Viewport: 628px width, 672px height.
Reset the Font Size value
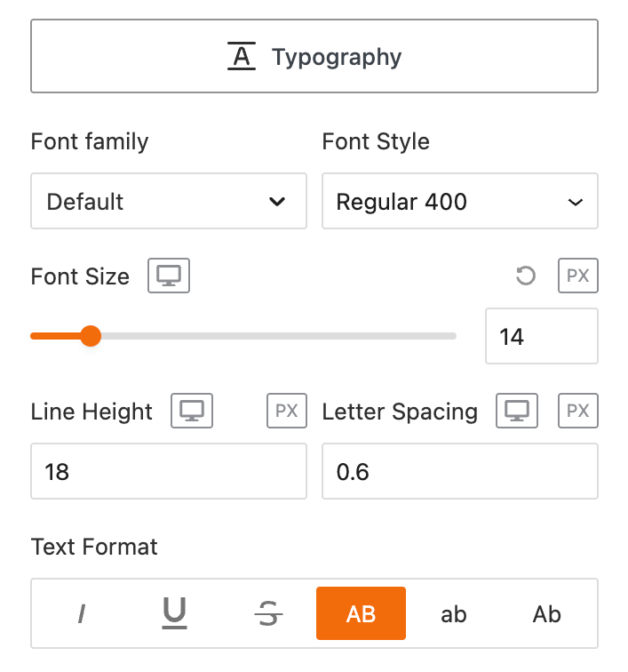point(526,276)
